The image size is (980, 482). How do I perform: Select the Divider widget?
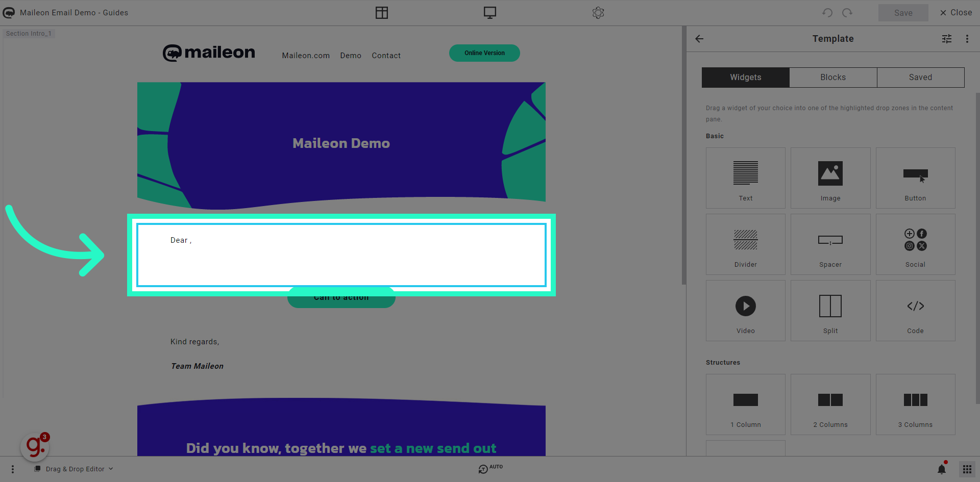click(x=746, y=244)
